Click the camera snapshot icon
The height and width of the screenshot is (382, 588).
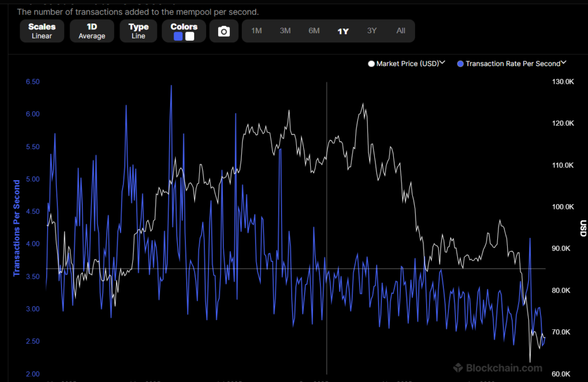pos(224,32)
